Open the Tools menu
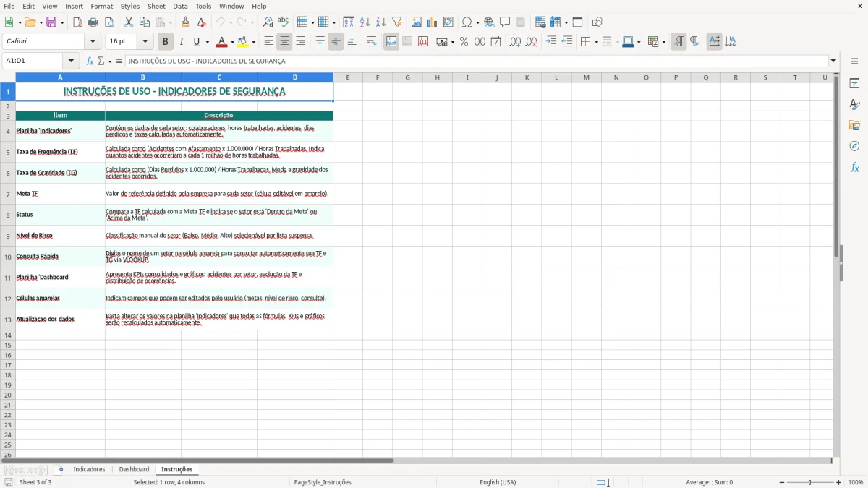 203,6
